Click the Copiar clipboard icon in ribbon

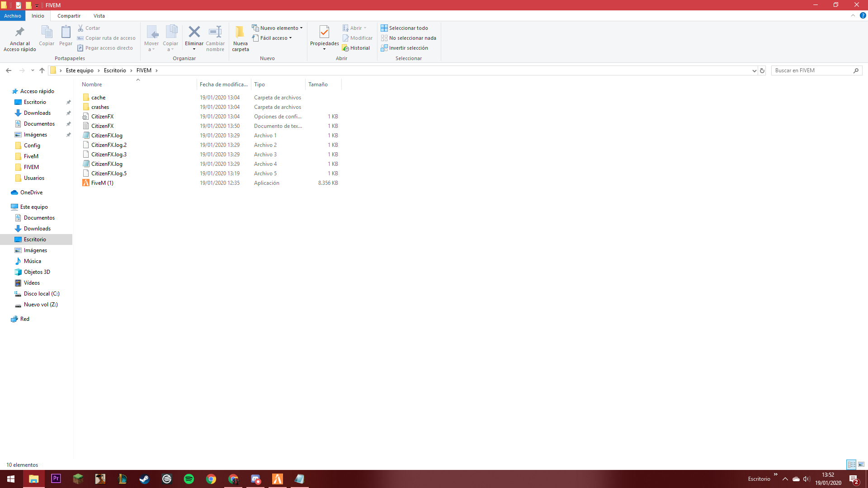47,32
